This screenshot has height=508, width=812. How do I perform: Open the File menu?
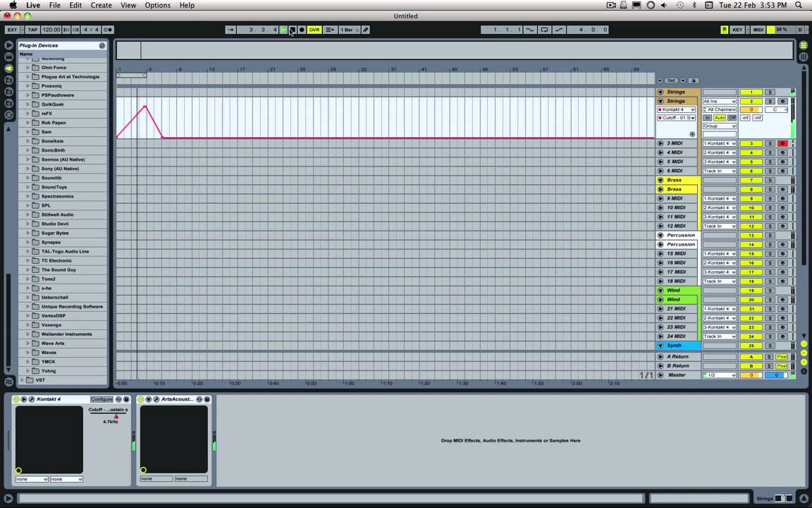(54, 5)
